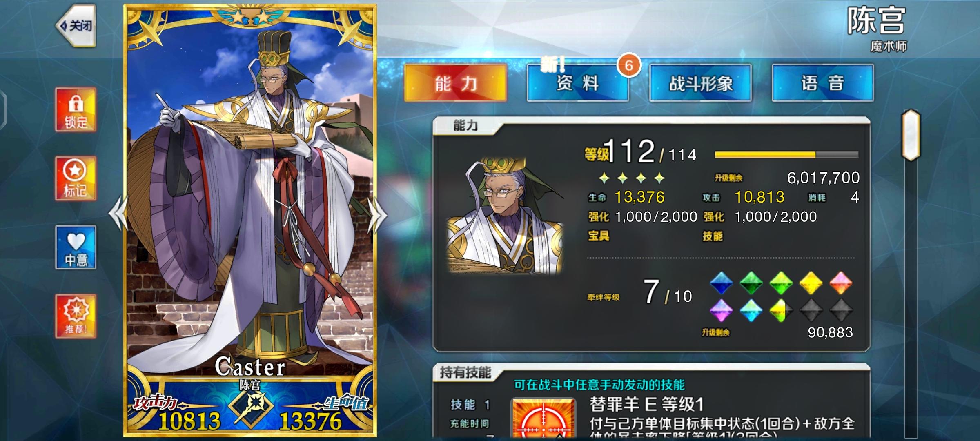Click the notification badge showing 6
The width and height of the screenshot is (980, 441).
coord(629,65)
